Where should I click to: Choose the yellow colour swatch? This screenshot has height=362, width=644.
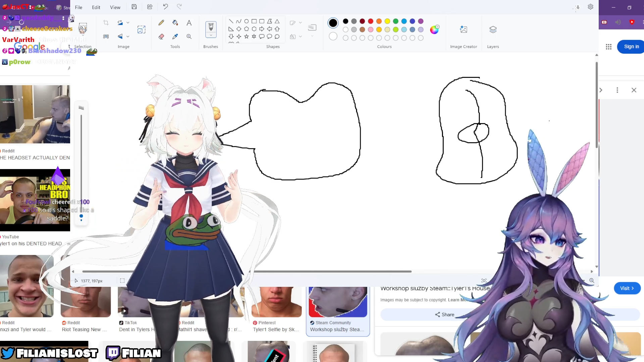(387, 21)
